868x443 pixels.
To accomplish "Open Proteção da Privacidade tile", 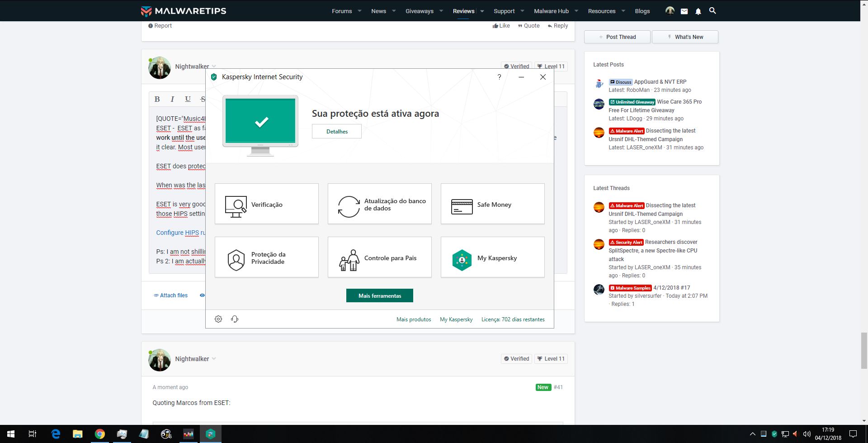I will tap(267, 257).
